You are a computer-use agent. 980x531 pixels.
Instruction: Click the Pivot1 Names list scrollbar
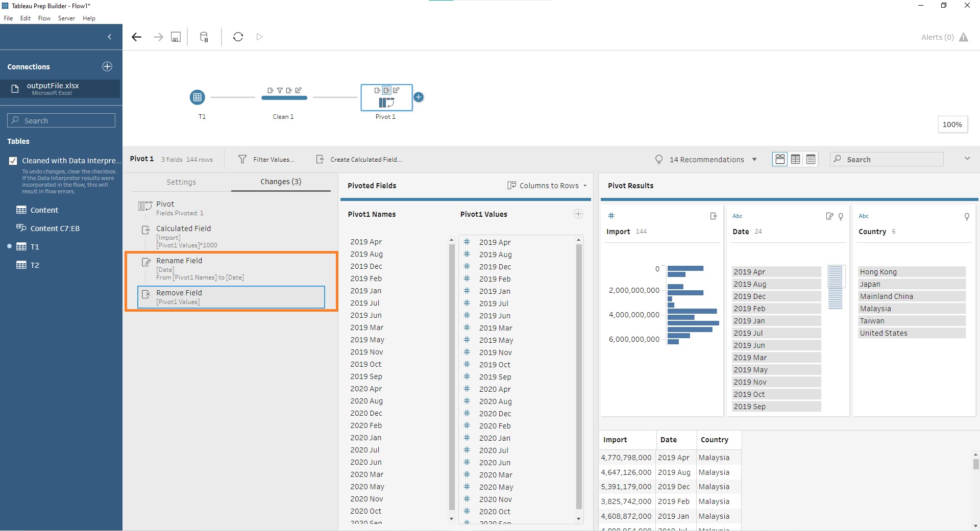pyautogui.click(x=451, y=377)
